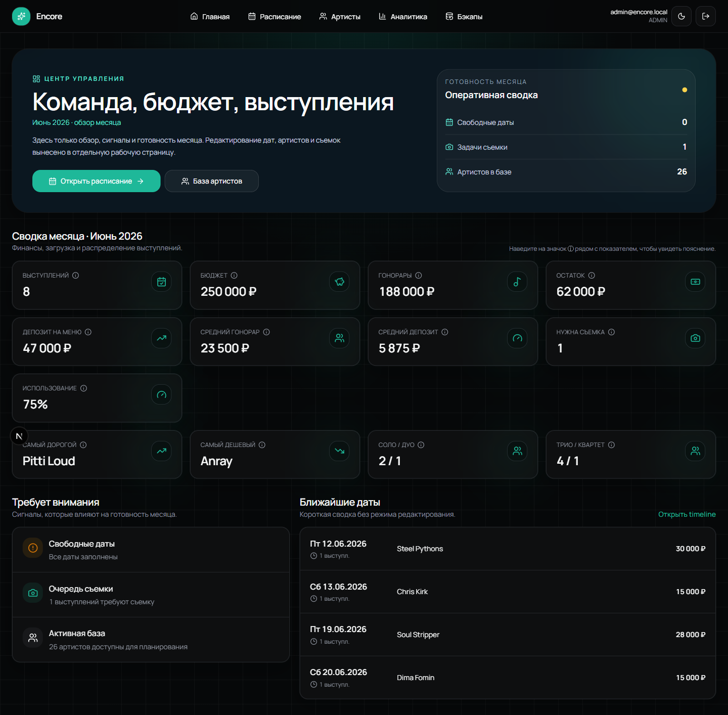Click info icon beside Самый дешевый
The width and height of the screenshot is (728, 715).
click(x=262, y=445)
